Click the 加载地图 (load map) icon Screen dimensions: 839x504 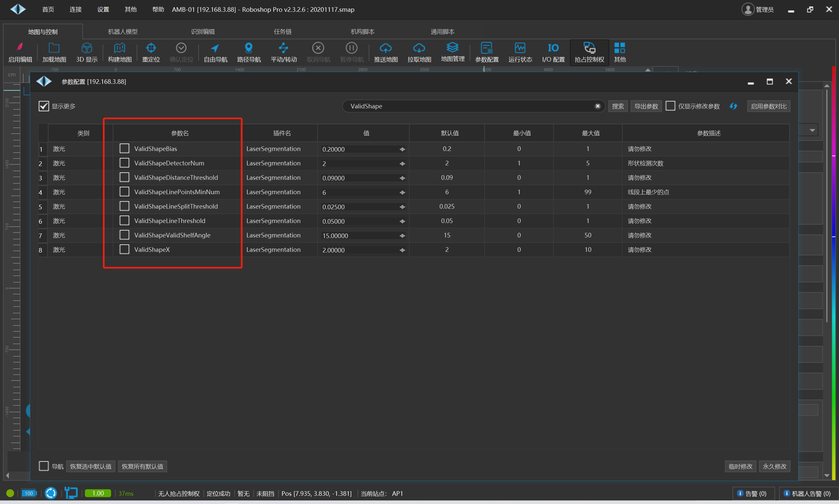54,48
